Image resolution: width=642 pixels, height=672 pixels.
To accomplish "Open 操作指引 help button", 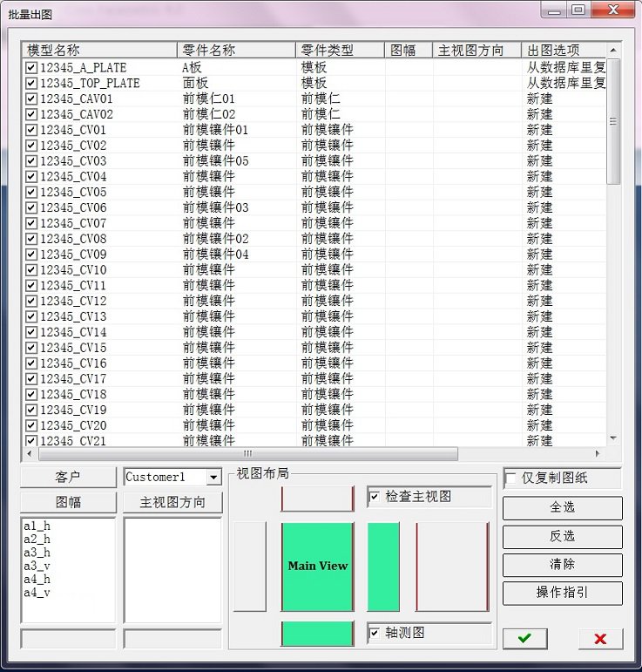I will point(563,593).
